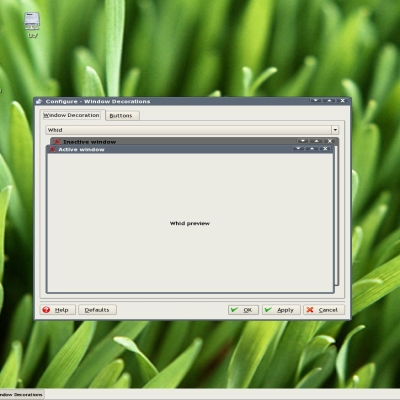Click the Active window title text
Viewport: 400px width, 400px height.
click(x=82, y=149)
